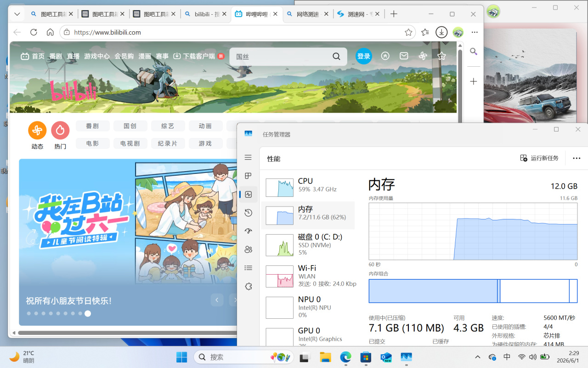
Task: Switch to the 网络测速 browser tab
Action: (306, 14)
